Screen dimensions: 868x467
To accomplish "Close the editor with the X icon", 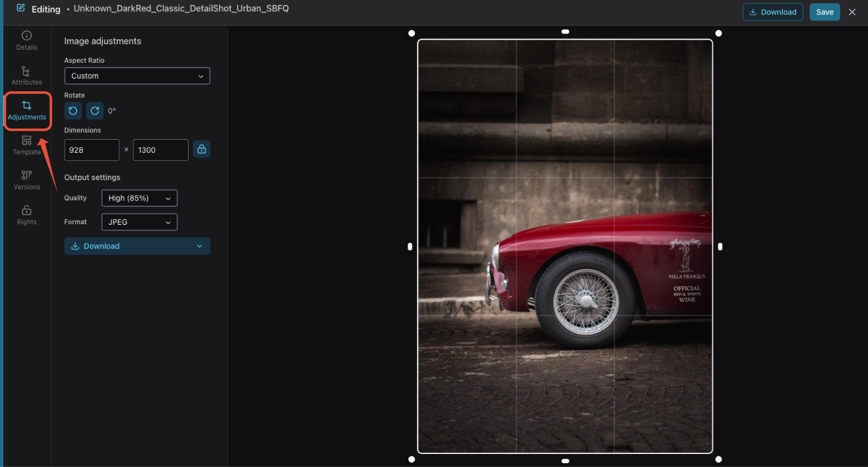I will tap(852, 12).
